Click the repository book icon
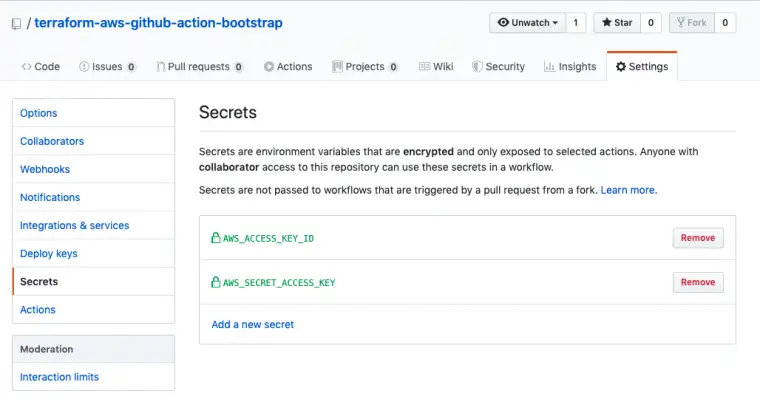 [17, 23]
